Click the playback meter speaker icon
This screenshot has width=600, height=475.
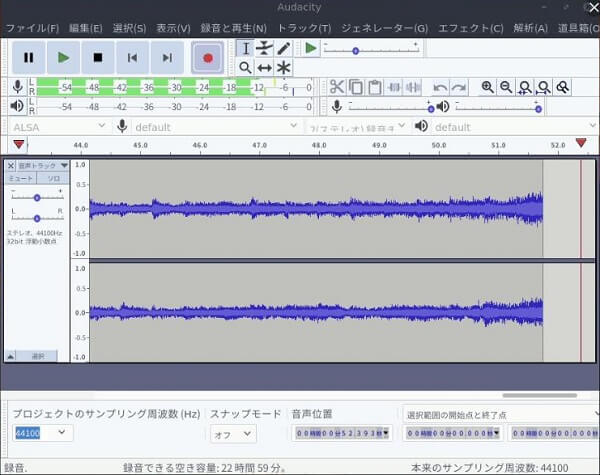[17, 106]
